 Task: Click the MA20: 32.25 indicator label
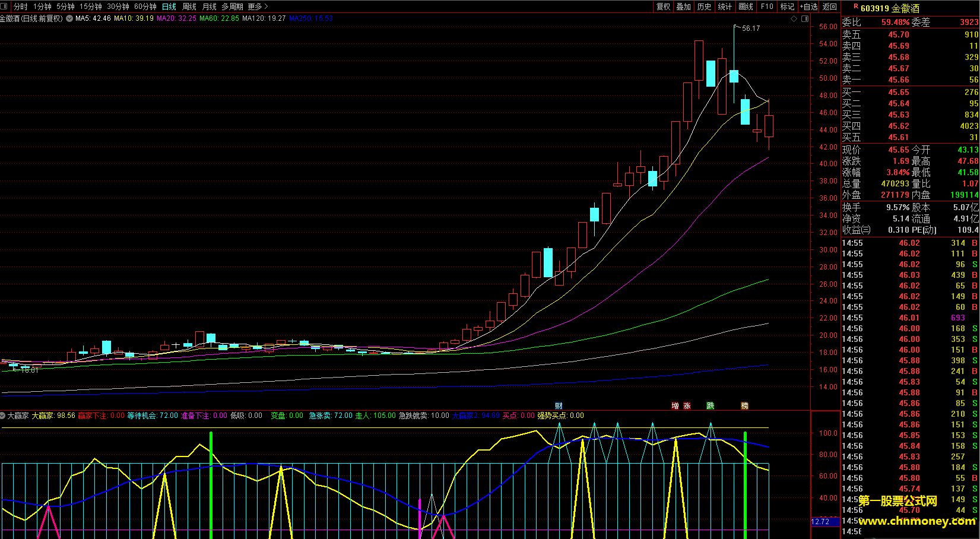176,18
